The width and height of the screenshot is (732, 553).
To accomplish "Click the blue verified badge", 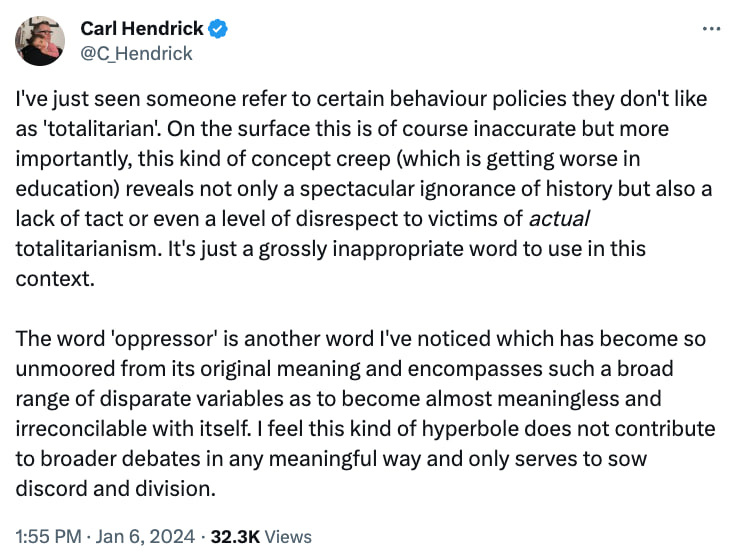I will click(219, 30).
